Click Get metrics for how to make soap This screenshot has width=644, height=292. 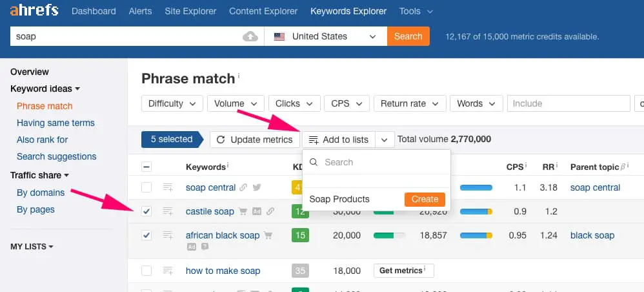[404, 271]
